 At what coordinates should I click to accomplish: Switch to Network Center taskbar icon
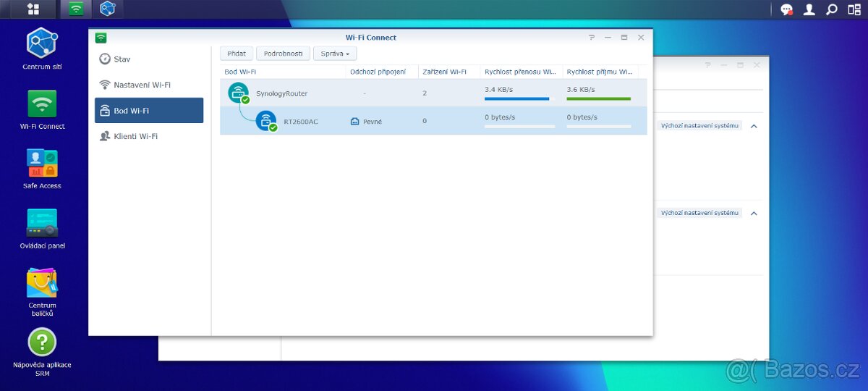[108, 9]
